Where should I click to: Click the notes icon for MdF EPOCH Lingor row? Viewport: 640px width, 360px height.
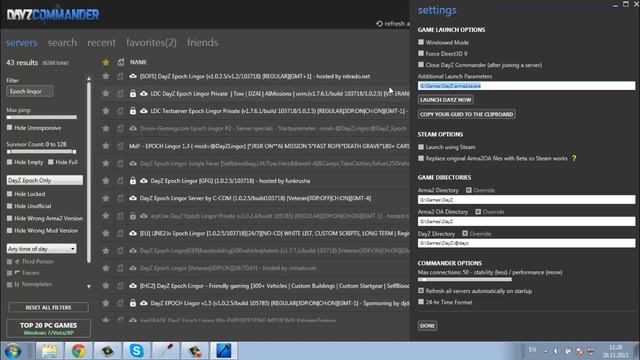120,146
